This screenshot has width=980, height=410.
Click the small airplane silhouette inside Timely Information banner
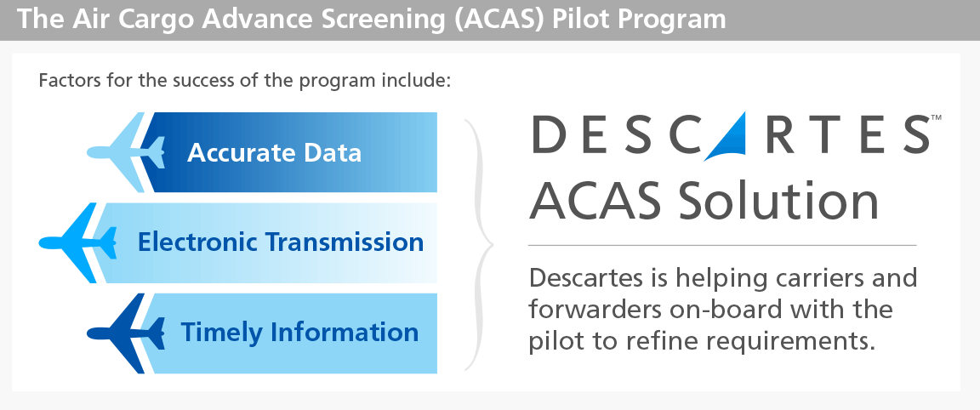tap(153, 333)
